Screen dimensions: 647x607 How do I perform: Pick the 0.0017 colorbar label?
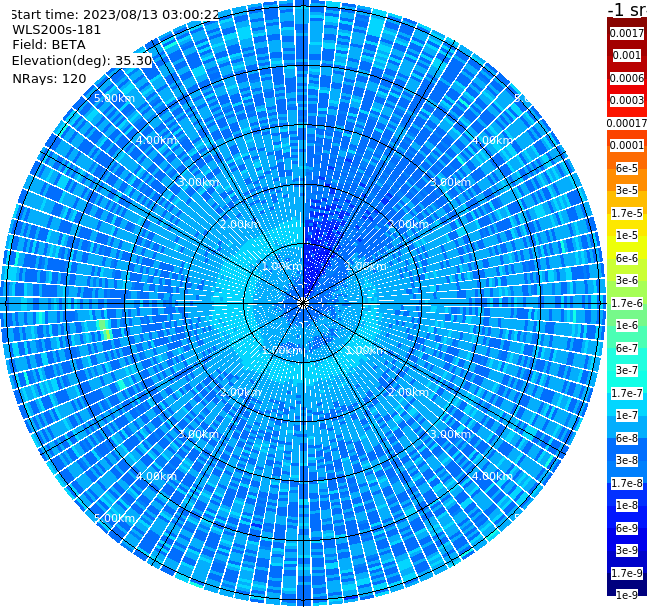click(627, 33)
